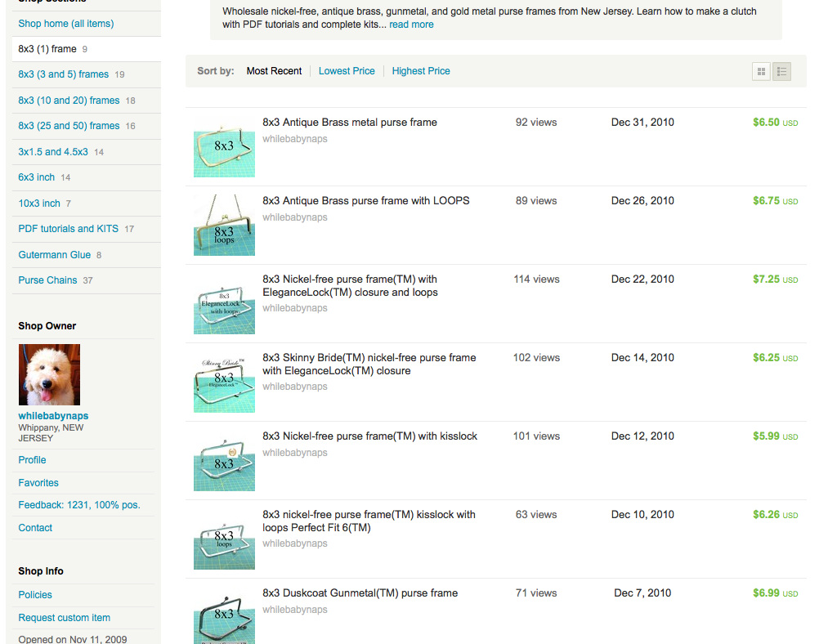
Task: Sort listings by Highest Price
Action: coord(421,71)
